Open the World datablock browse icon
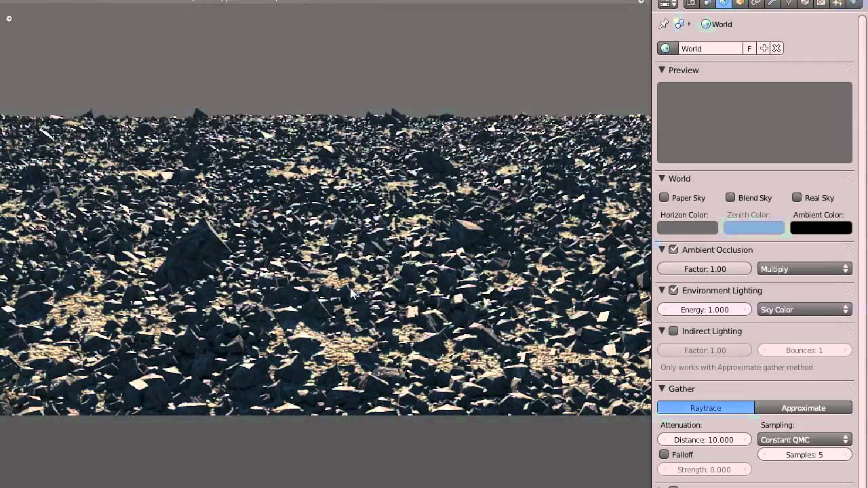 pyautogui.click(x=667, y=49)
